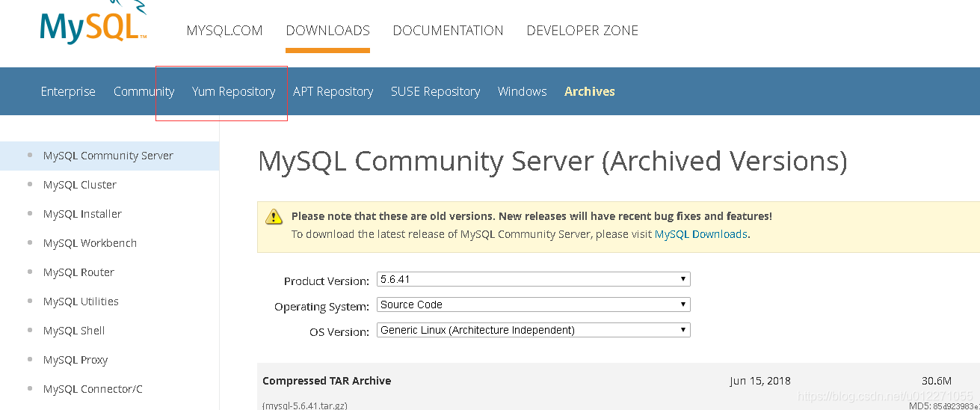Select MySQL Community Server in sidebar

[108, 156]
